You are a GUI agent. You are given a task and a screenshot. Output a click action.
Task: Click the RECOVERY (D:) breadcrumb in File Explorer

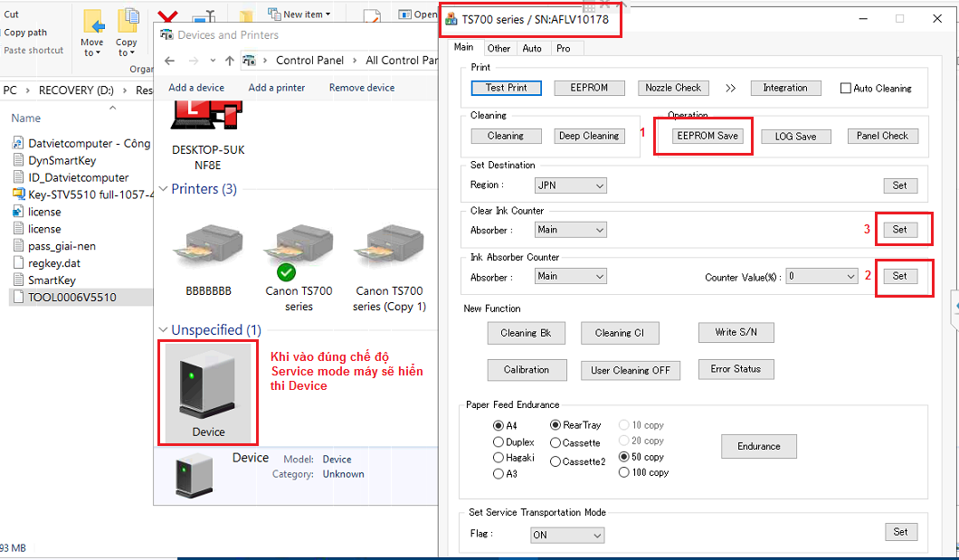click(76, 90)
